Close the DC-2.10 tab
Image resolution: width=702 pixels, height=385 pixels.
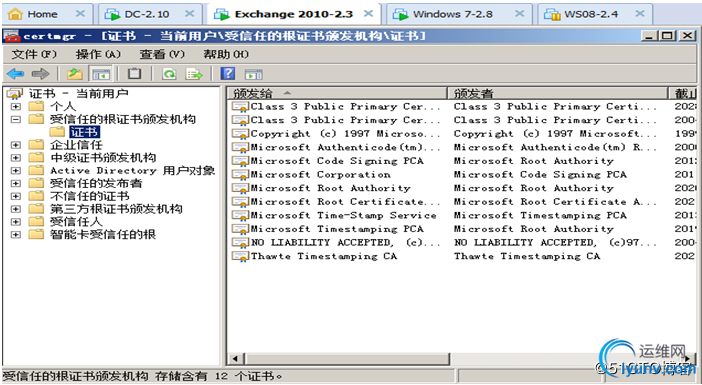click(x=190, y=14)
